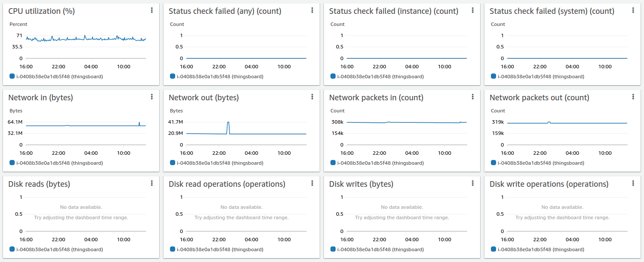Open the Network in (bytes) options menu
This screenshot has height=262, width=644.
coord(152,97)
